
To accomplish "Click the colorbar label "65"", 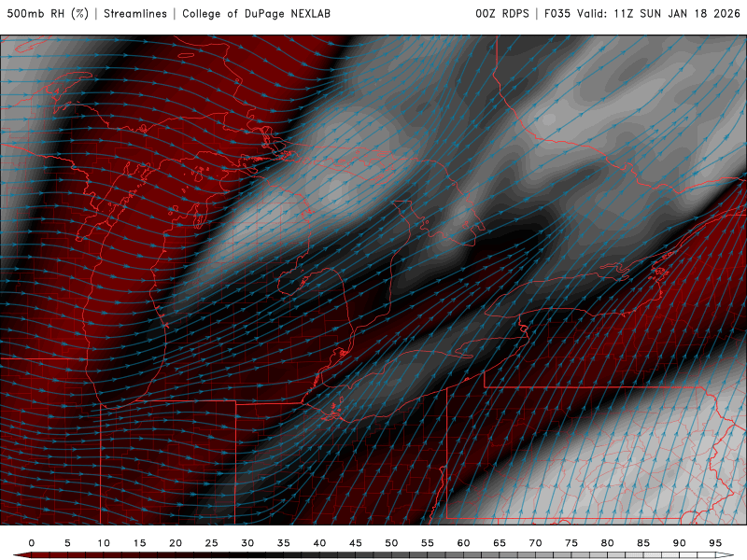I will point(500,543).
